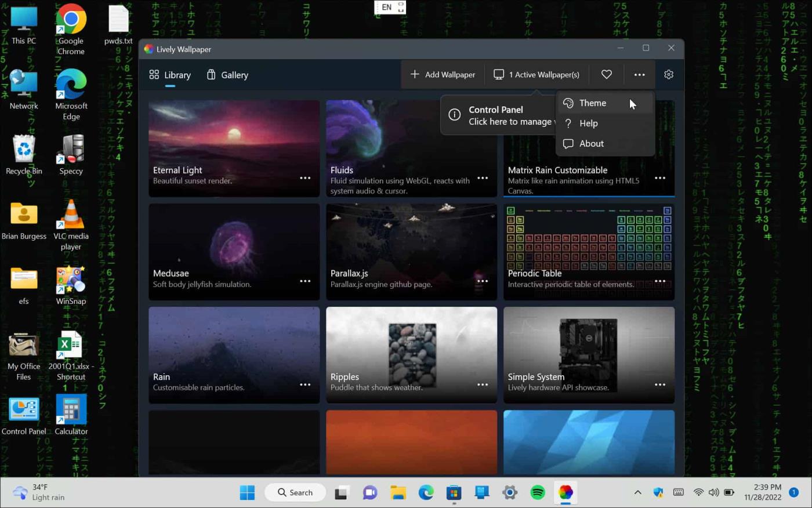This screenshot has width=812, height=508.
Task: Click the My Office Files desktop icon
Action: pos(24,355)
